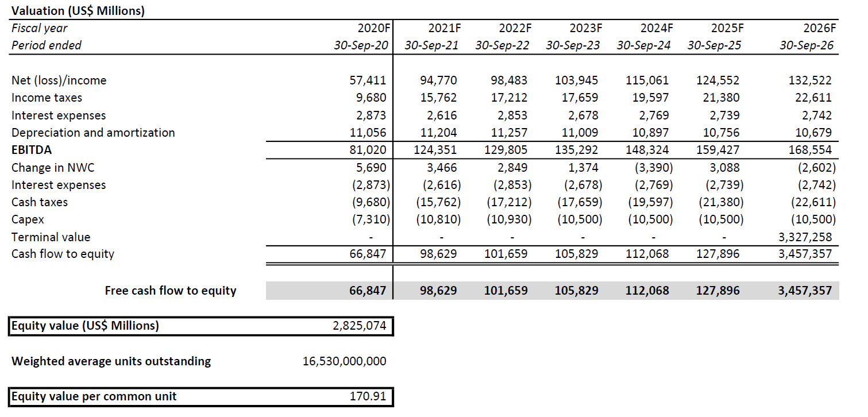Click the 'Cash taxes' row label
The image size is (868, 417).
click(x=40, y=202)
